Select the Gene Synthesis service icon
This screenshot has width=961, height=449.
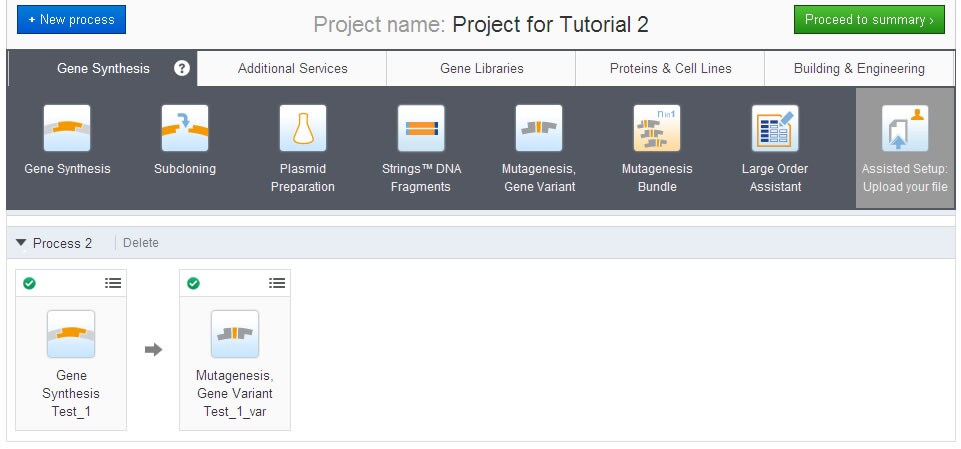(67, 129)
